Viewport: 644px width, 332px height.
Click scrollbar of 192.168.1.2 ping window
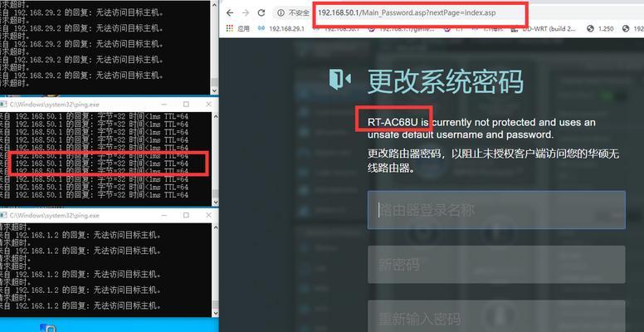pyautogui.click(x=214, y=270)
